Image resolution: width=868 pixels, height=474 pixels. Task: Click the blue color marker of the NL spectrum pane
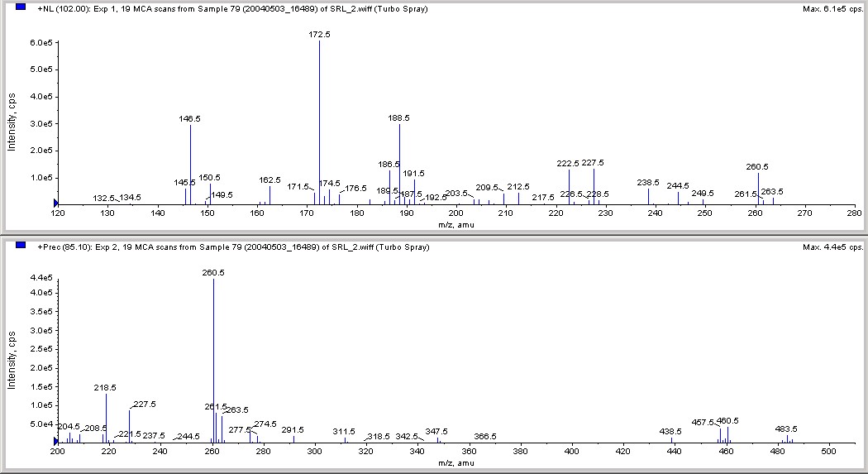[21, 7]
